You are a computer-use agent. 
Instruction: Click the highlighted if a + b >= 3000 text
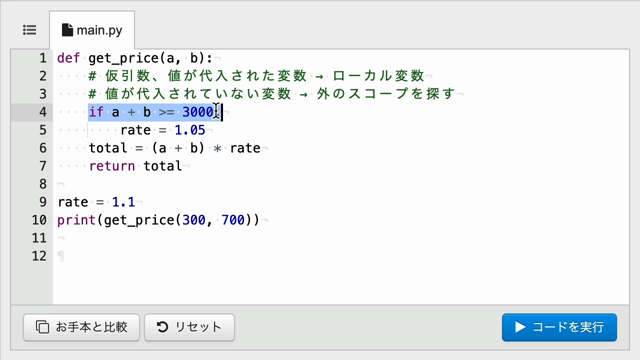(155, 112)
